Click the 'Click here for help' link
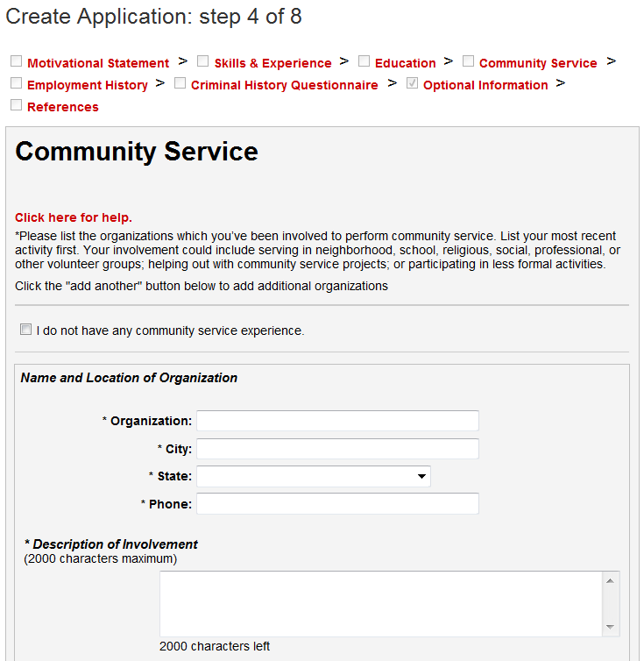The height and width of the screenshot is (661, 644). click(x=74, y=217)
